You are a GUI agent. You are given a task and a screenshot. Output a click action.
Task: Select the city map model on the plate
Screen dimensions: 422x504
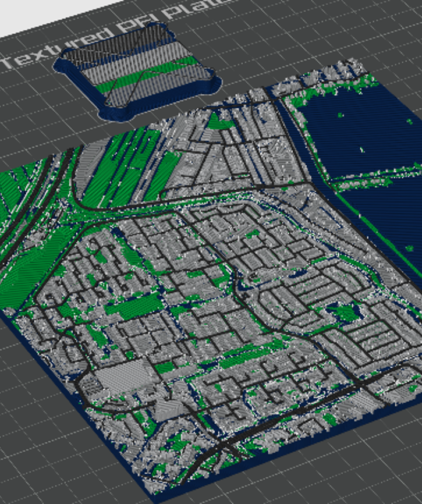point(212,279)
